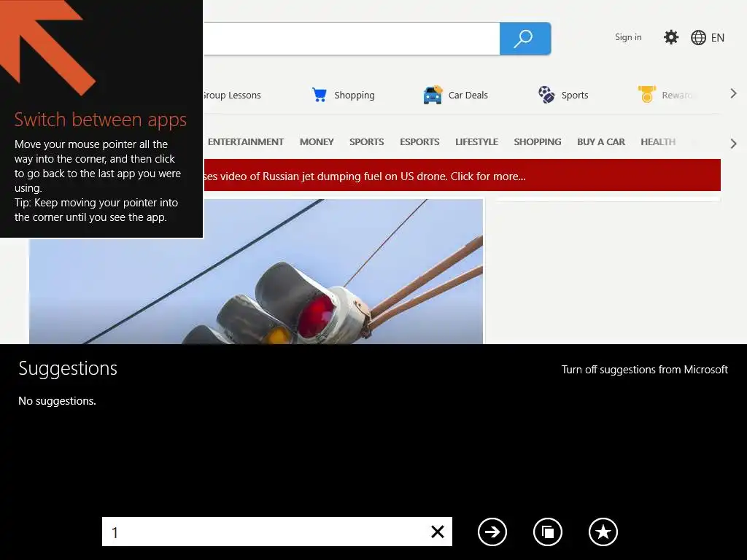Click the blue search magnifier button
Viewport: 747px width, 560px height.
click(x=525, y=39)
